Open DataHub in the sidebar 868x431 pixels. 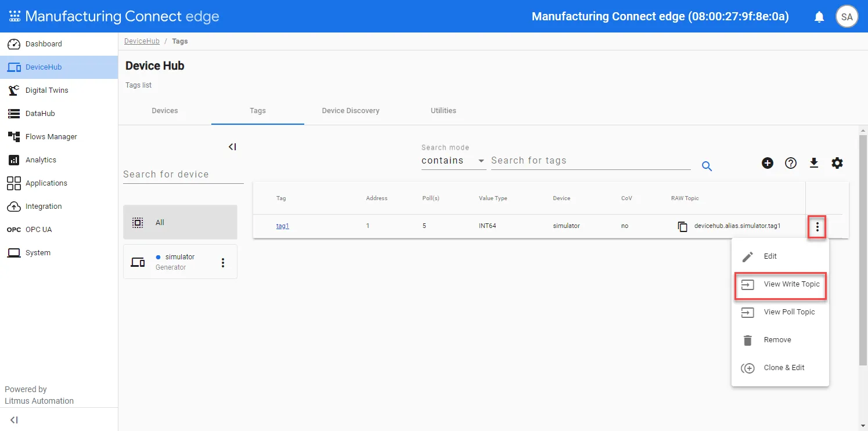coord(59,114)
